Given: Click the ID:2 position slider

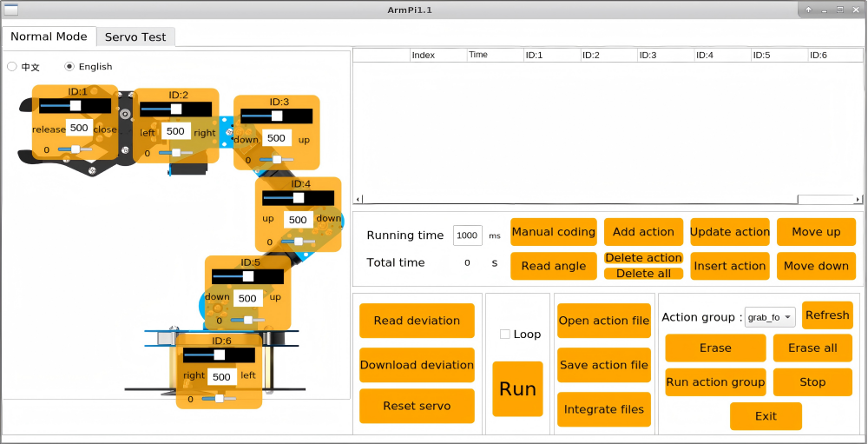Looking at the screenshot, I should (x=175, y=109).
